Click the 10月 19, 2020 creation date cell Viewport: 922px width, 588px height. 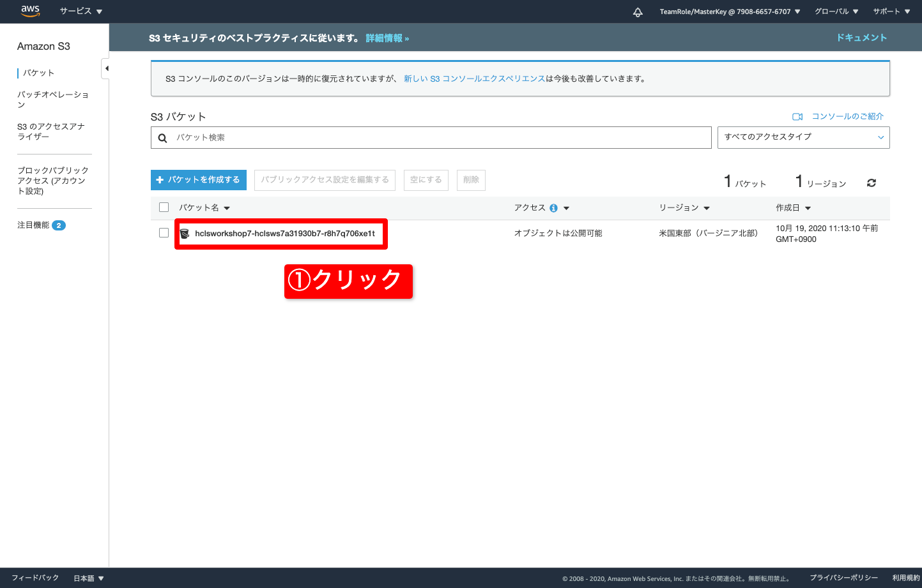click(827, 234)
